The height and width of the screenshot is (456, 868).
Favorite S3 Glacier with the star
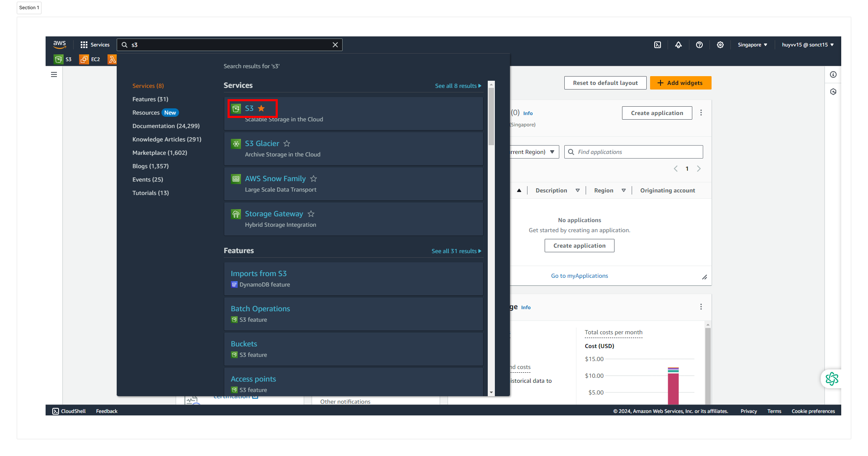click(x=287, y=143)
